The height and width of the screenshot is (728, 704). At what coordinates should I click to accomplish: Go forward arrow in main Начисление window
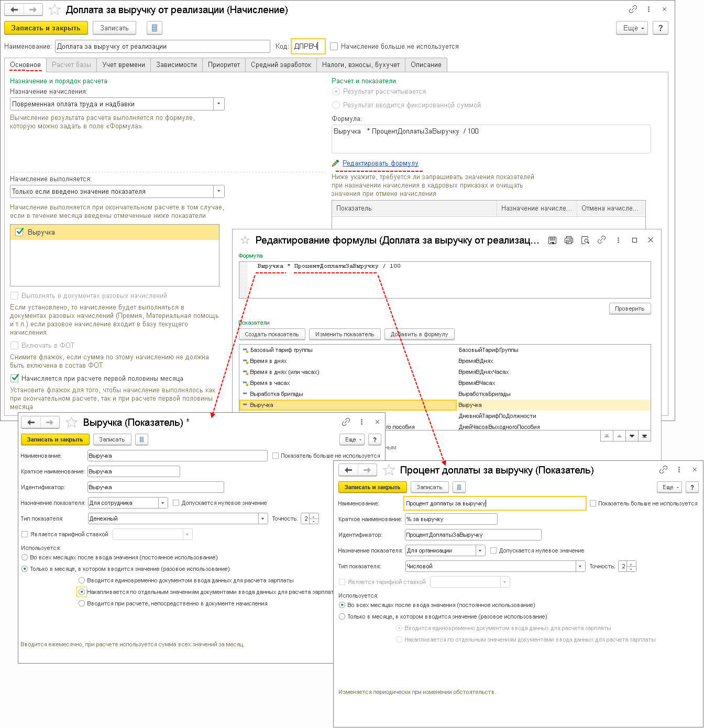(33, 9)
